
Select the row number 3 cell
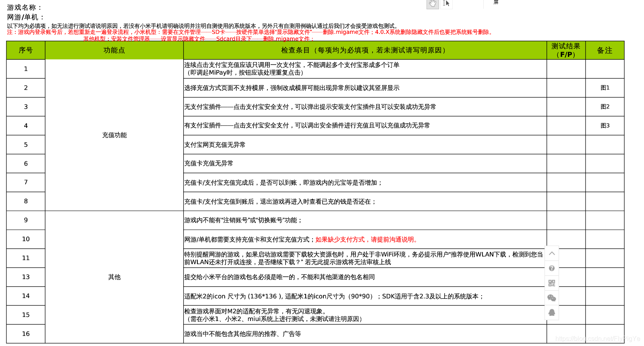click(x=26, y=107)
